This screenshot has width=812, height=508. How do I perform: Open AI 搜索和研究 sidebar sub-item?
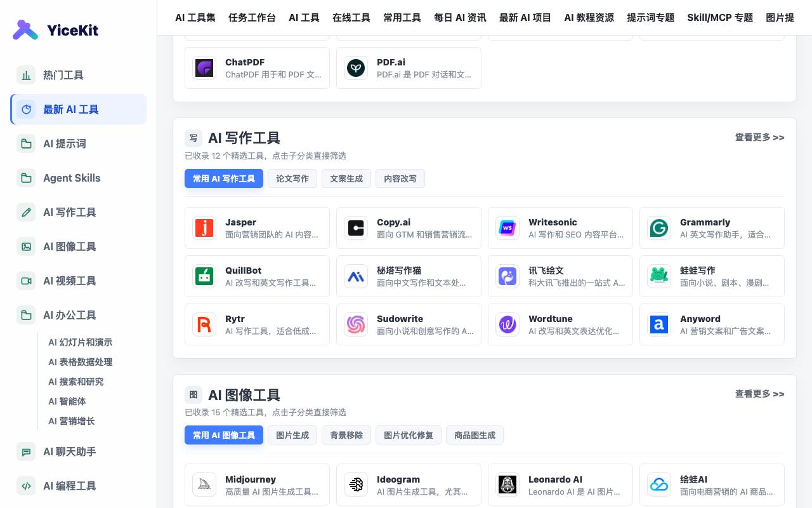click(76, 382)
